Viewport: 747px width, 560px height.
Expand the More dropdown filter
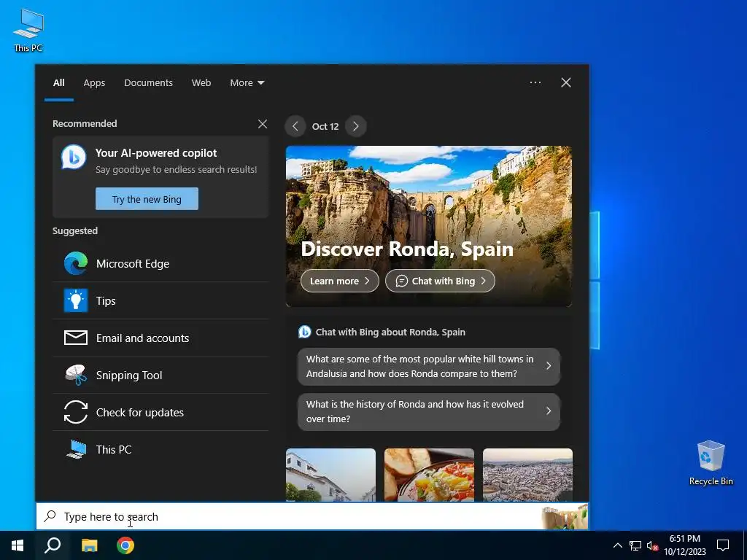coord(247,83)
